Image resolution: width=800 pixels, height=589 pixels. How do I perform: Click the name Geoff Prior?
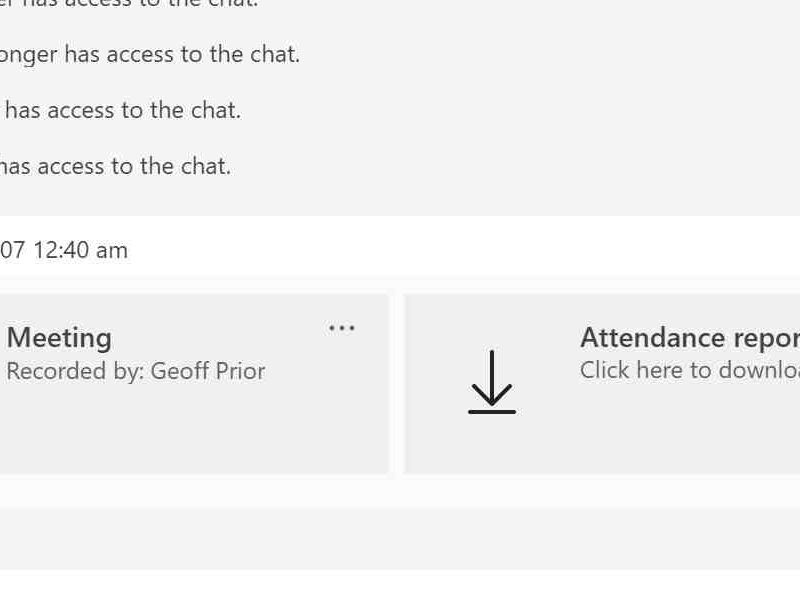tap(208, 371)
